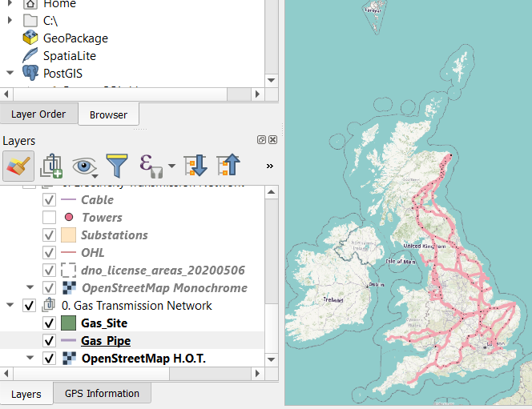This screenshot has width=532, height=409.
Task: Click the Substations layer color swatch
Action: click(x=68, y=235)
